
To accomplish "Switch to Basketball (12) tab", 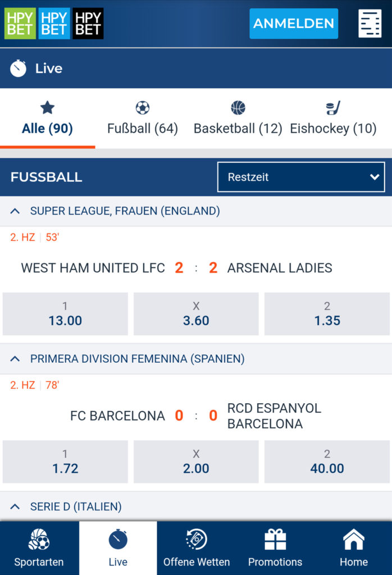I will 238,118.
